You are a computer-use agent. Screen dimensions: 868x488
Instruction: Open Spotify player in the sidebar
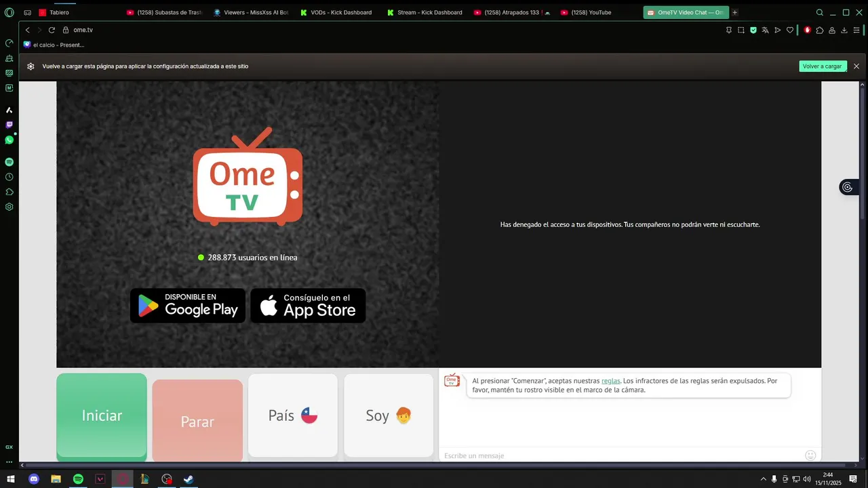coord(9,162)
